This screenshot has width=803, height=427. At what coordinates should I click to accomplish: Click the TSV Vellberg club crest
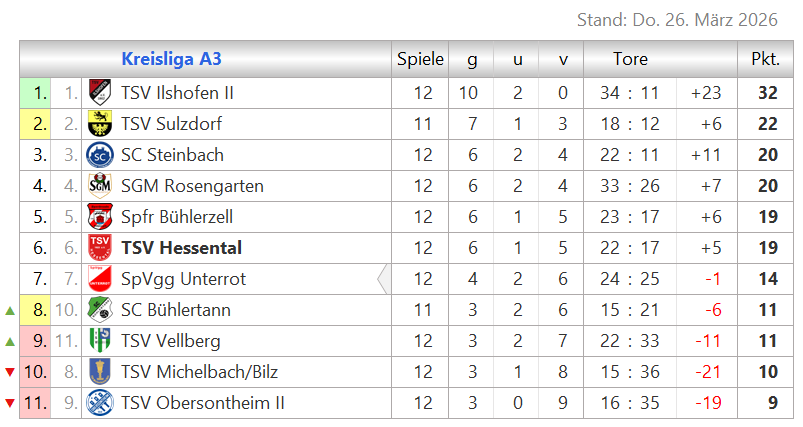pos(99,341)
